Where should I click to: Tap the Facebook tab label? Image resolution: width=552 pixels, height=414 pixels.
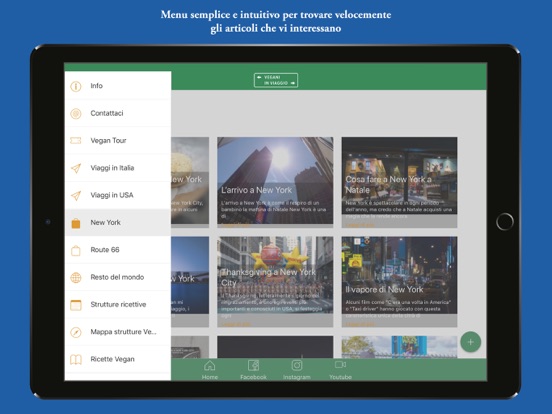(253, 377)
